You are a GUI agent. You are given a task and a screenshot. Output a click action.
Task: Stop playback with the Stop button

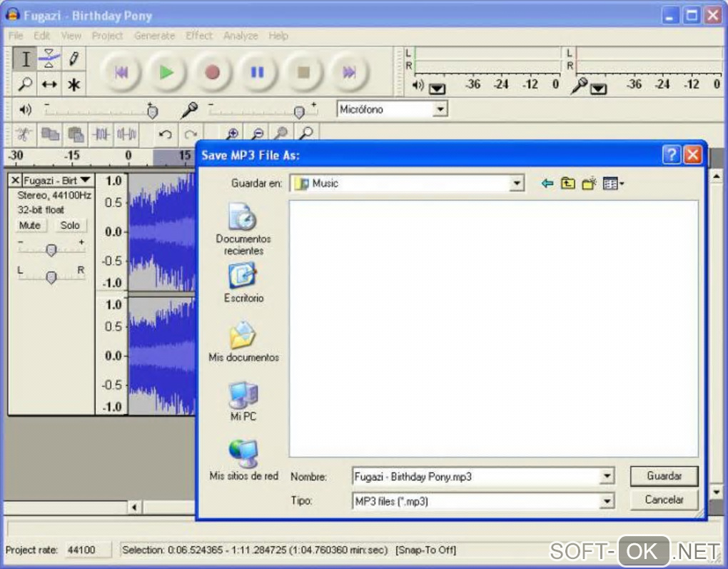(303, 72)
